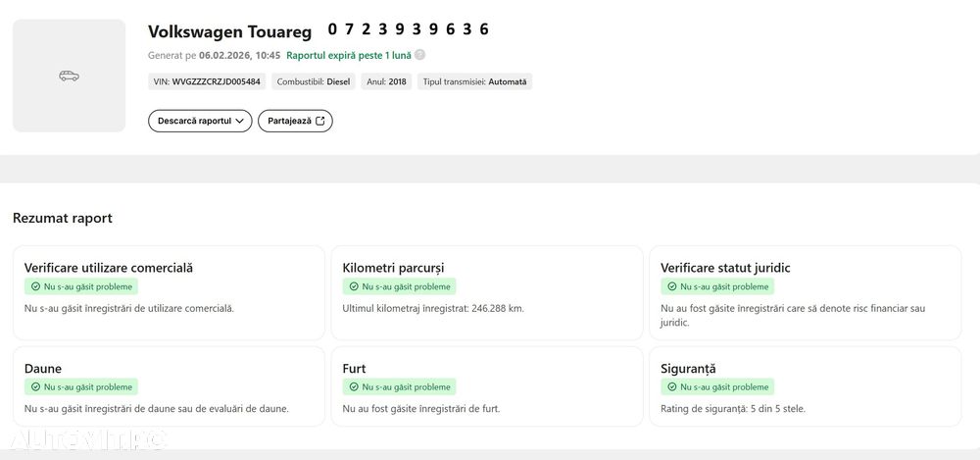Click the checkmark icon under Furt
The image size is (980, 460).
(x=354, y=387)
